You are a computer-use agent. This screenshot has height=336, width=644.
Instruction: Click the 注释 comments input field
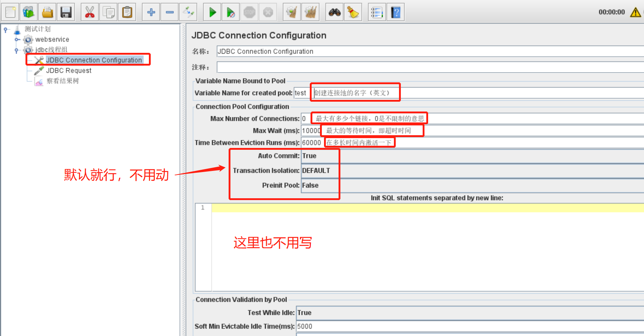(x=430, y=67)
